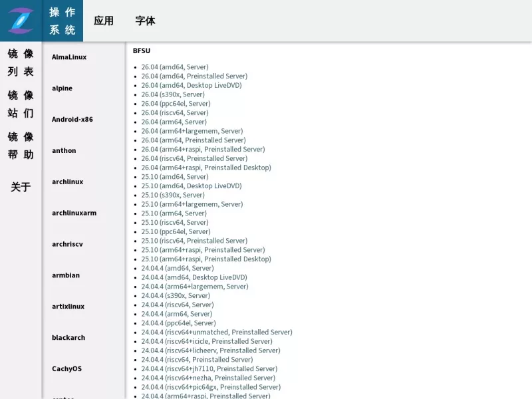Open 镜像列表 in the sidebar
The width and height of the screenshot is (532, 399).
coord(21,63)
